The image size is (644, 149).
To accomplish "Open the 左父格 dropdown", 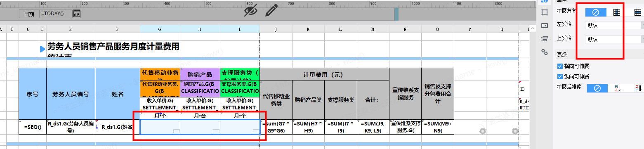I will click(614, 25).
